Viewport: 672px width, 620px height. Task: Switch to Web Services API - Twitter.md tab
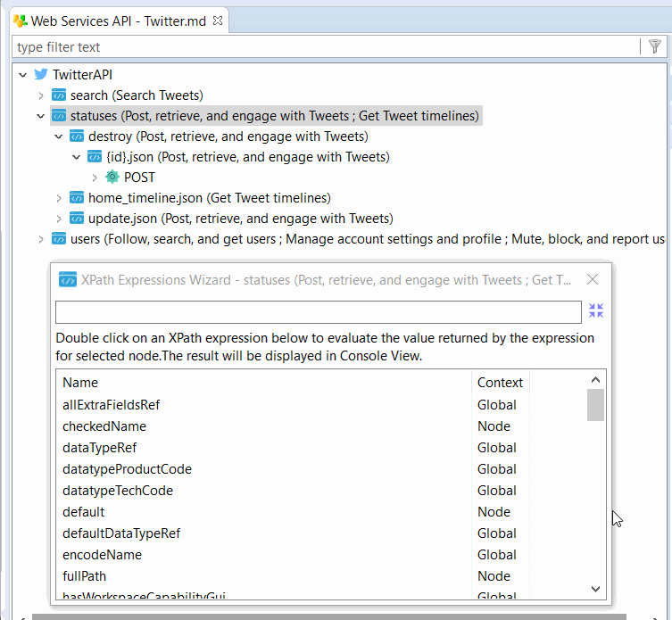(119, 21)
